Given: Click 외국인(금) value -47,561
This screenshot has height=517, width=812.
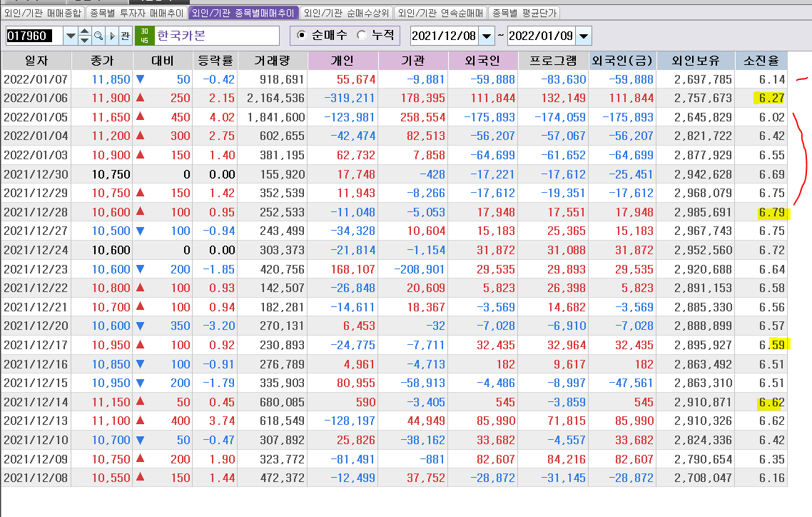Looking at the screenshot, I should [x=631, y=383].
